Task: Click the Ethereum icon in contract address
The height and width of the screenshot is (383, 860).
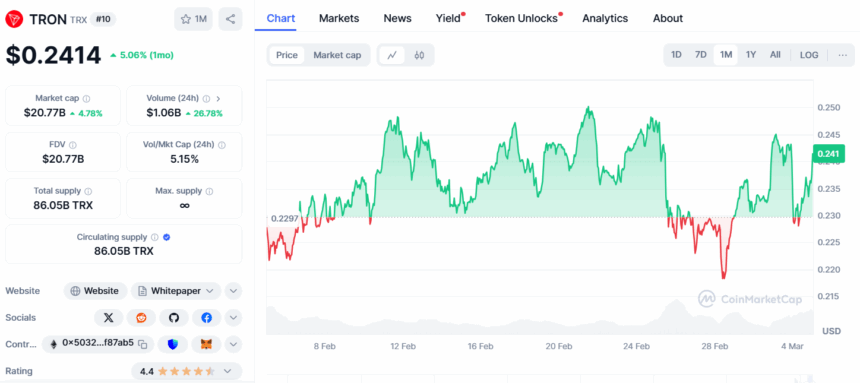Action: [x=54, y=344]
